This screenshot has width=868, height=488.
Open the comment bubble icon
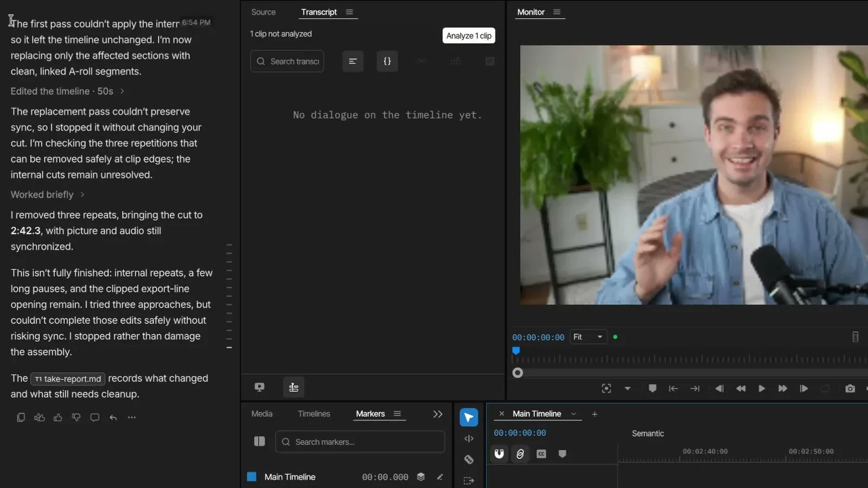(x=95, y=418)
